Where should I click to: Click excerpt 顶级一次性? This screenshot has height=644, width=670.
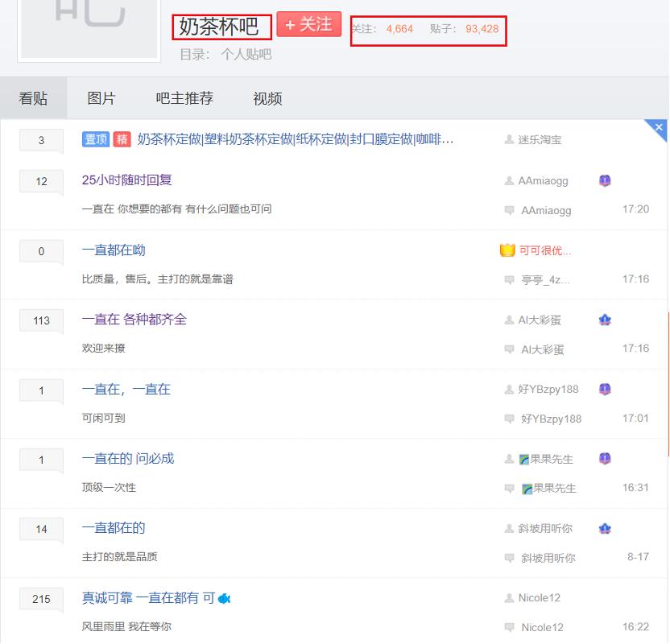point(109,487)
